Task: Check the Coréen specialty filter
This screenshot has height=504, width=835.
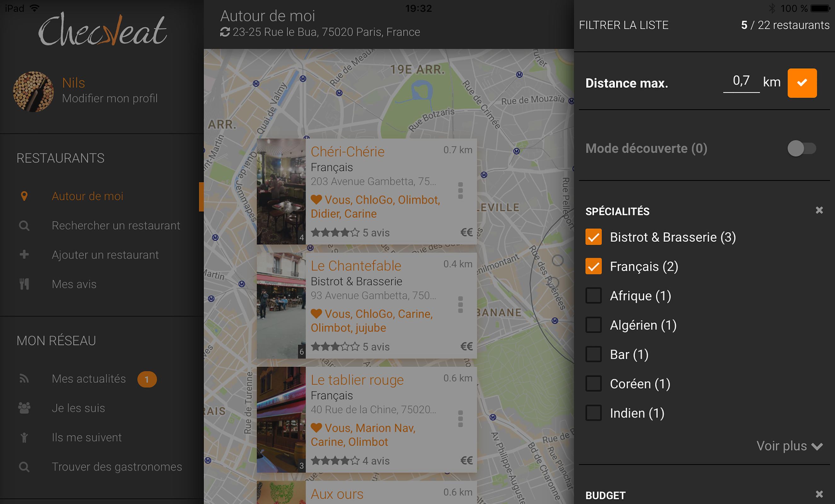Action: [593, 384]
